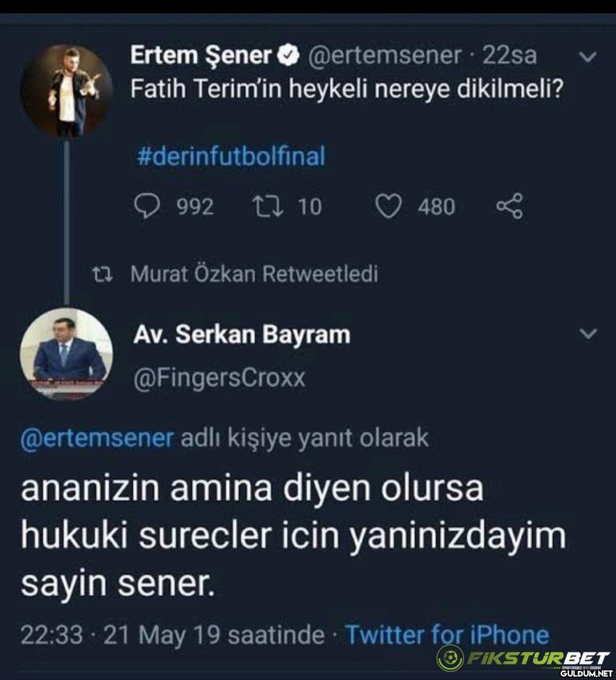Click the Fiksturbet logo watermark
The image size is (616, 680).
[525, 661]
